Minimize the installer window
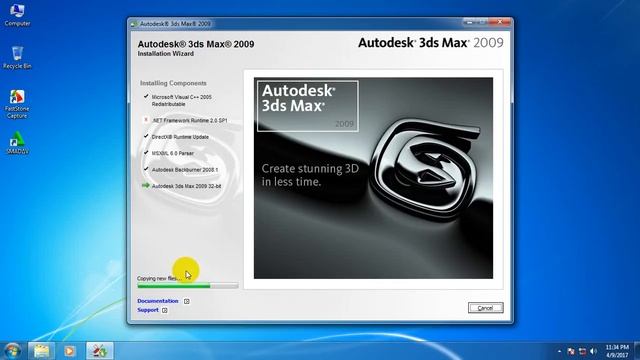This screenshot has height=360, width=640. coord(470,22)
